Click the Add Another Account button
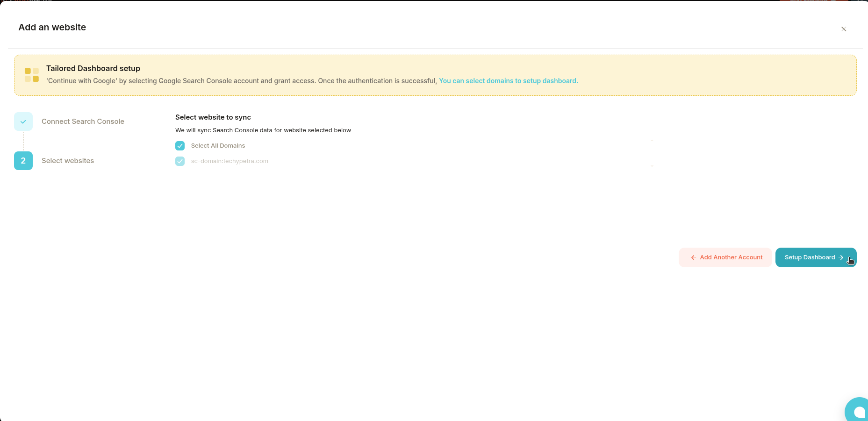The height and width of the screenshot is (421, 868). click(725, 257)
